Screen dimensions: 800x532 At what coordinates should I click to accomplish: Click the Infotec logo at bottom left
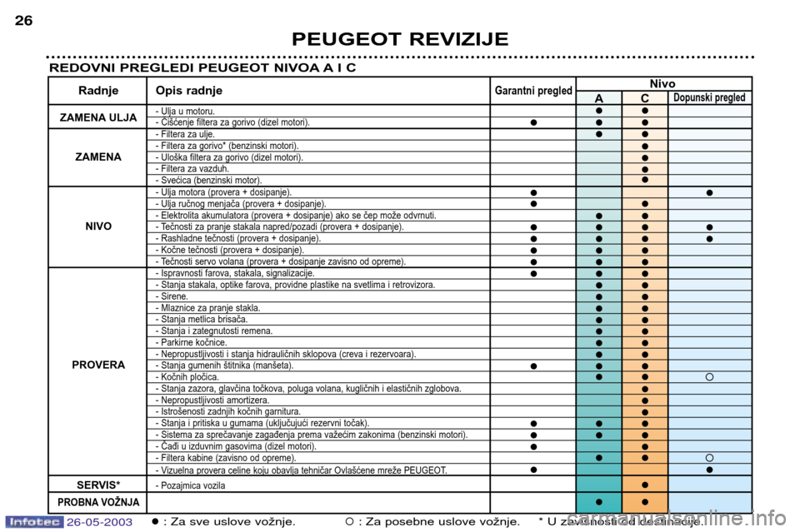pos(33,522)
